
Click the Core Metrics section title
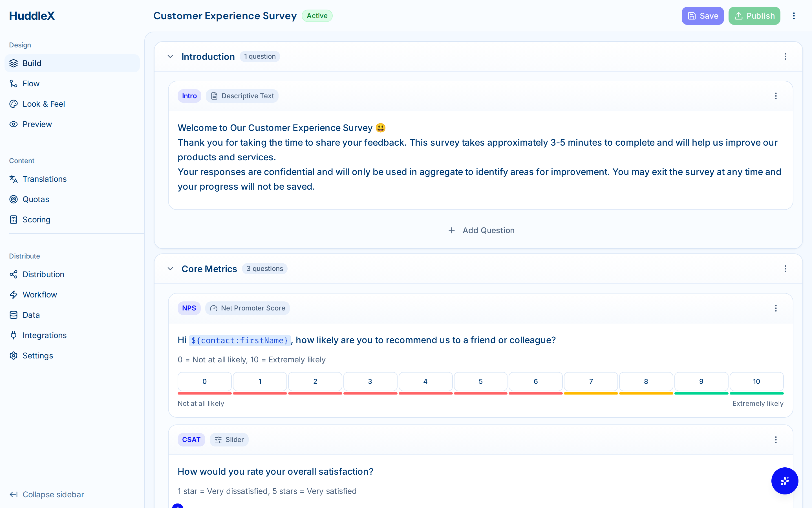209,269
